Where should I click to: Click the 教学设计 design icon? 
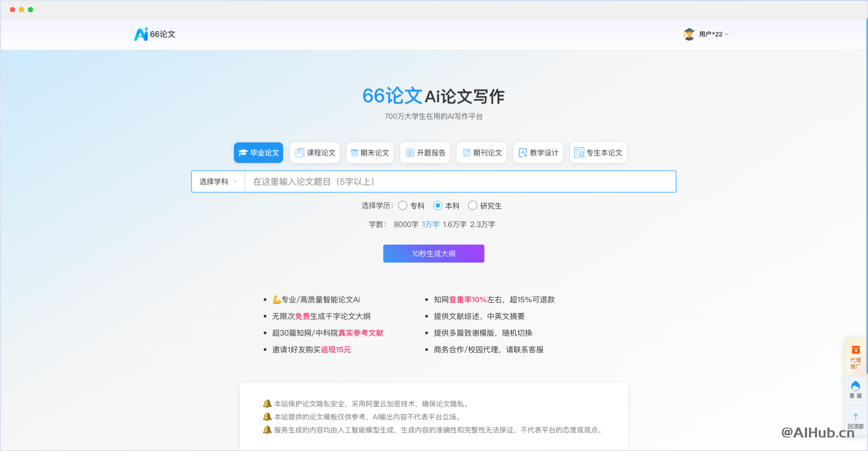523,152
